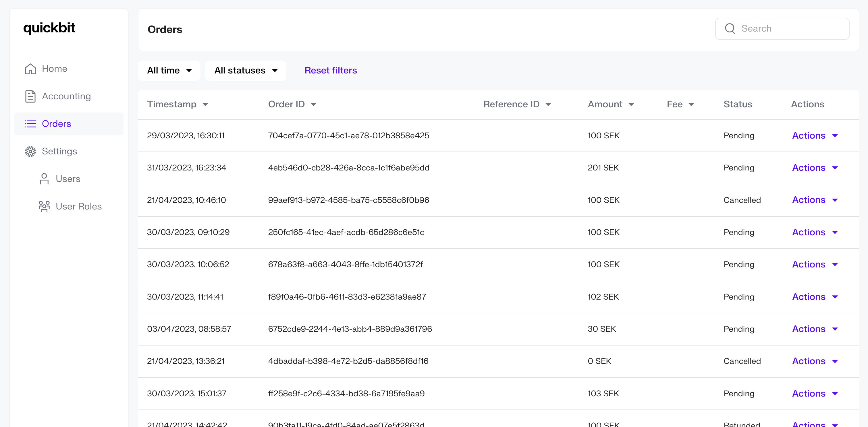The image size is (868, 427).
Task: Click the search magnifier icon
Action: (730, 29)
